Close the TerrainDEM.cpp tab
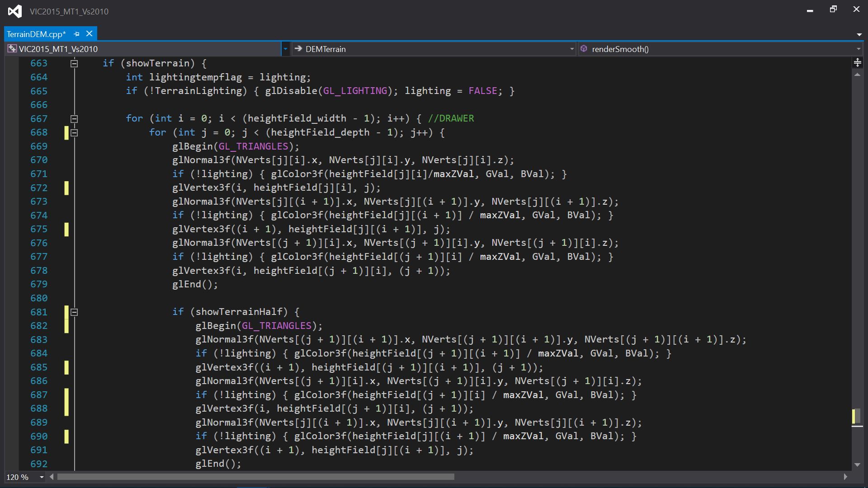This screenshot has height=488, width=868. tap(89, 34)
